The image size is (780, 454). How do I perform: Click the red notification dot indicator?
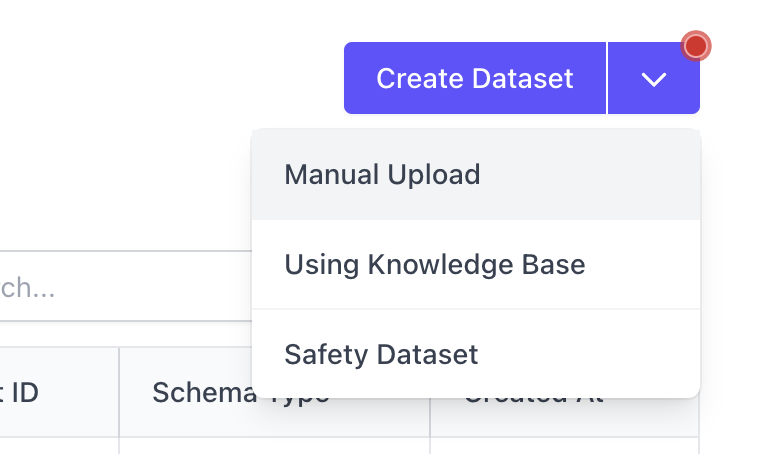tap(696, 46)
